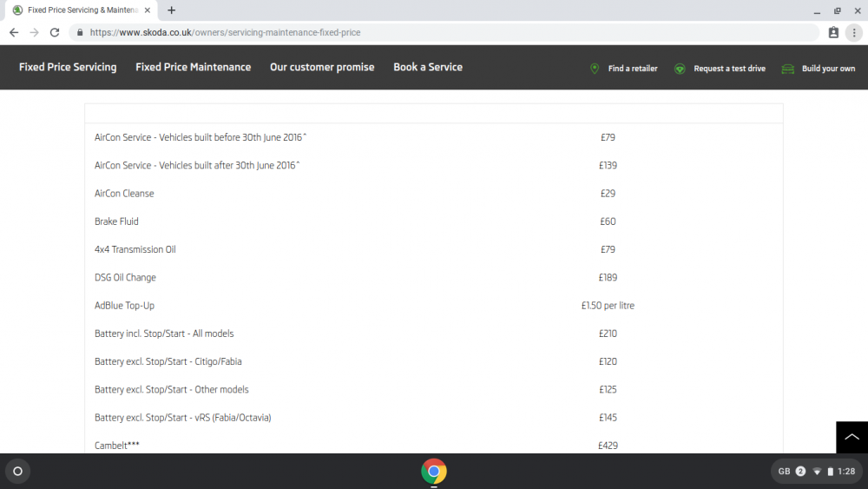Click the £145 vRS battery price

(608, 418)
